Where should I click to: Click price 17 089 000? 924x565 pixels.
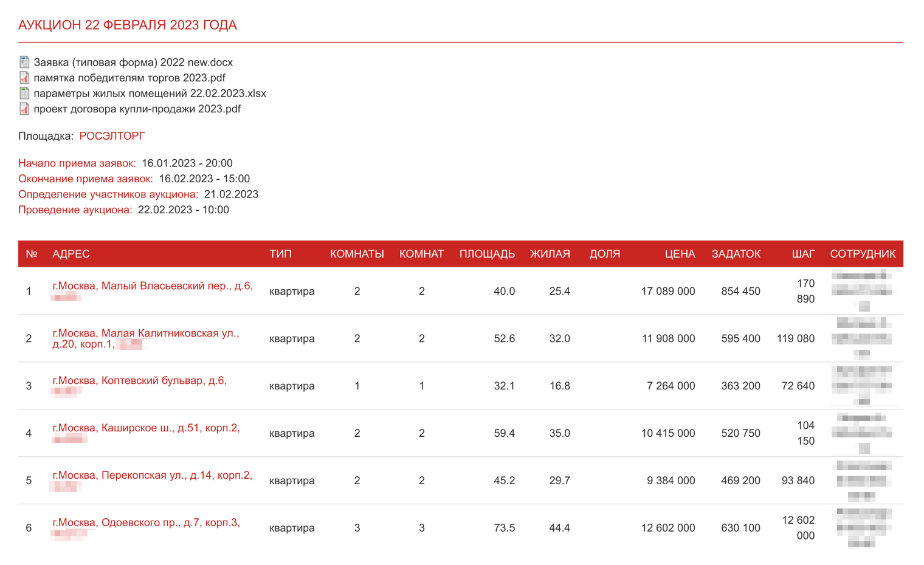pos(668,291)
